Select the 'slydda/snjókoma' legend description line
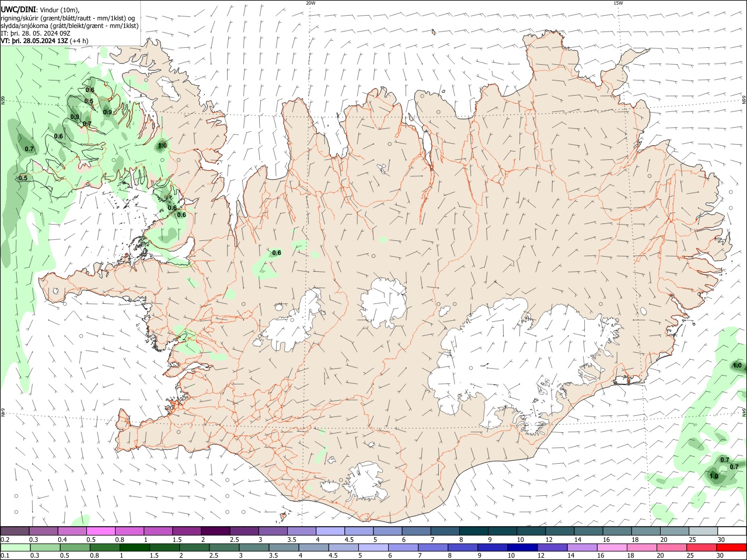 pyautogui.click(x=69, y=26)
